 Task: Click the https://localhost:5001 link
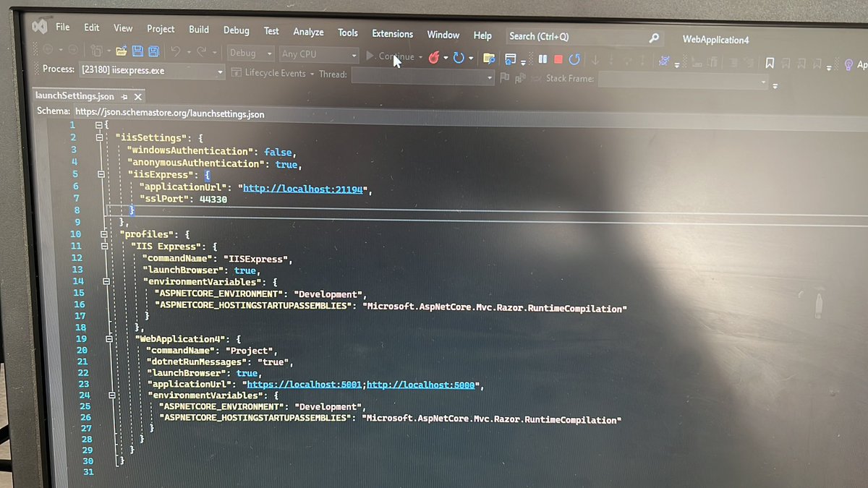pos(304,385)
